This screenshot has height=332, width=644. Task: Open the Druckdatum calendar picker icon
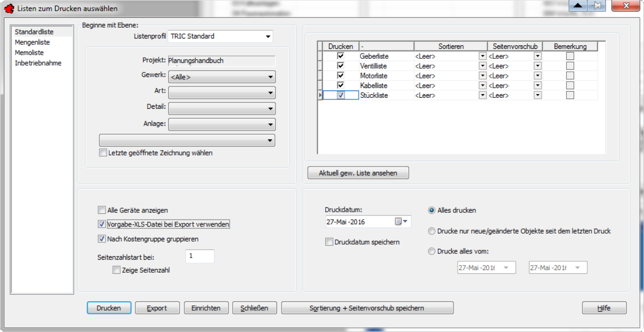(402, 222)
